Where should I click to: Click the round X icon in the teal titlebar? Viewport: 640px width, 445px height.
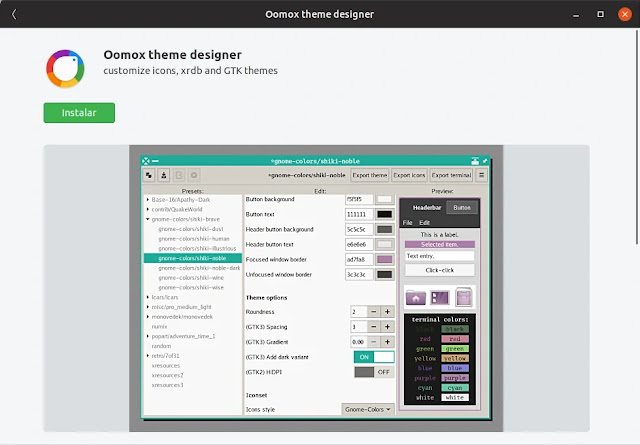click(146, 161)
